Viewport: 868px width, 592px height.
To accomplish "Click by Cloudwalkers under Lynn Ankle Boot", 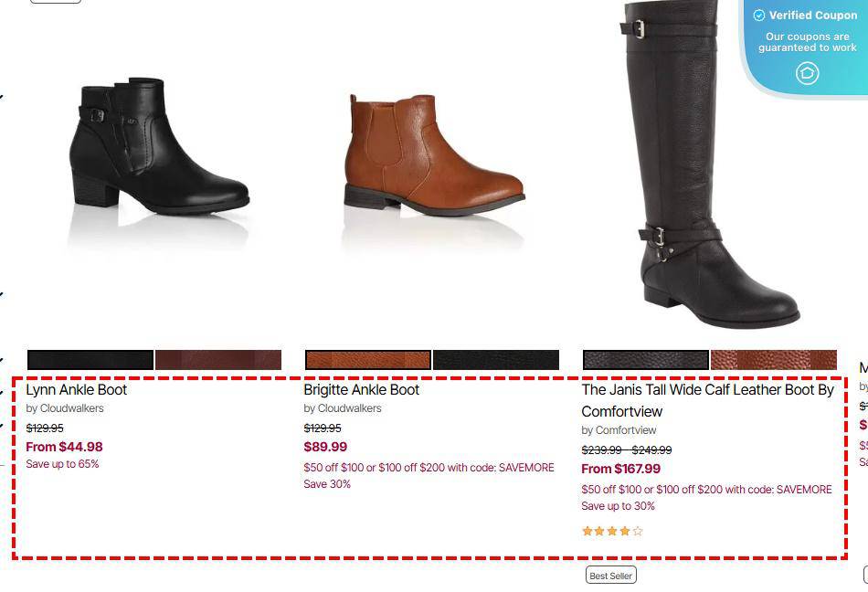I will click(x=65, y=408).
